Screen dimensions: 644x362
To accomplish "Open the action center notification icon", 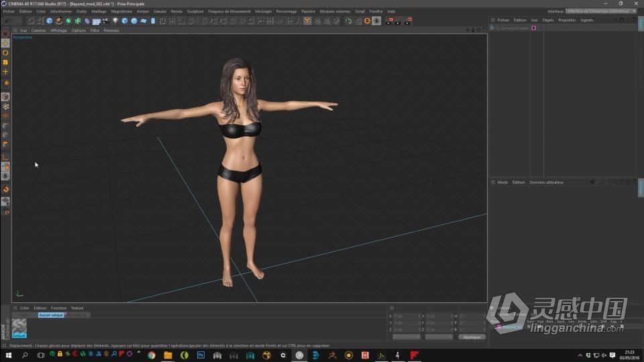I will [612, 355].
